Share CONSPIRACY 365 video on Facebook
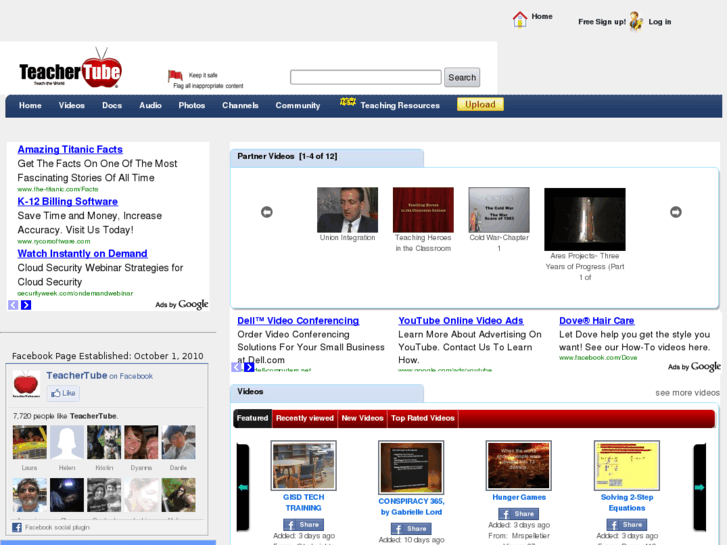This screenshot has width=727, height=545. coord(411,529)
